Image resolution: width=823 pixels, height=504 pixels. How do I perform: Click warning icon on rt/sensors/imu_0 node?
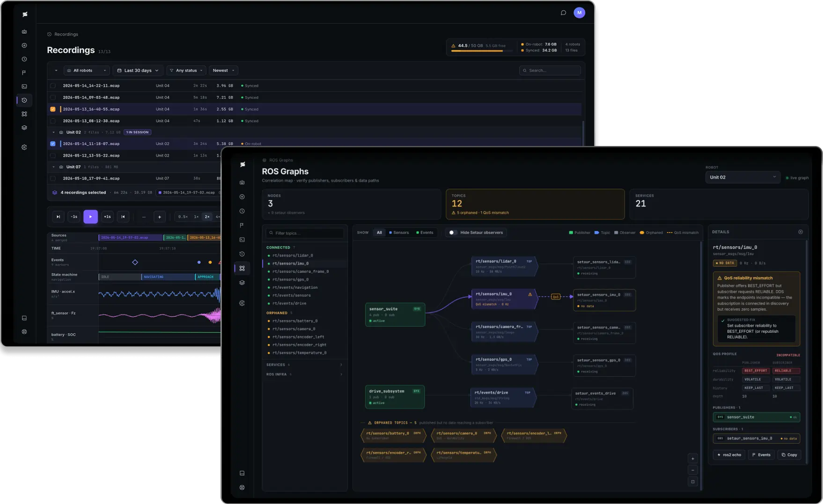pos(530,294)
